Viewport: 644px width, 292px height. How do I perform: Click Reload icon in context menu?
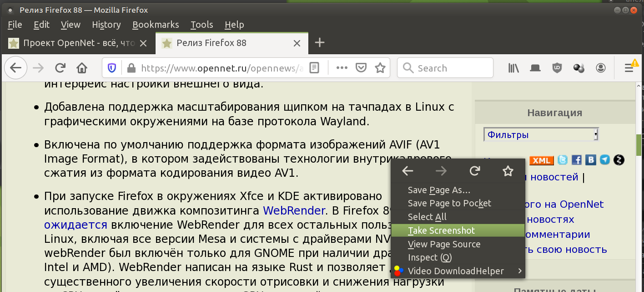(x=475, y=171)
